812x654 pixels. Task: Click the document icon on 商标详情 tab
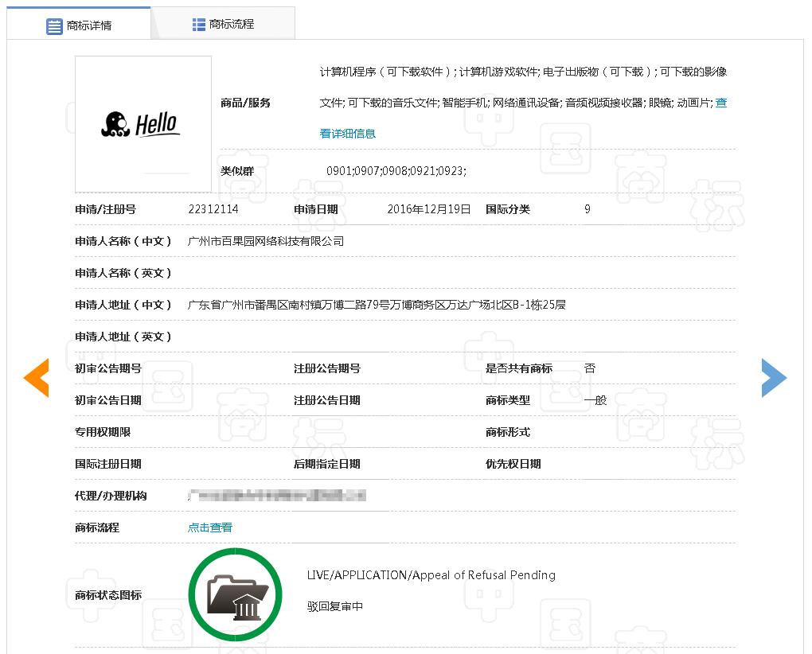54,25
